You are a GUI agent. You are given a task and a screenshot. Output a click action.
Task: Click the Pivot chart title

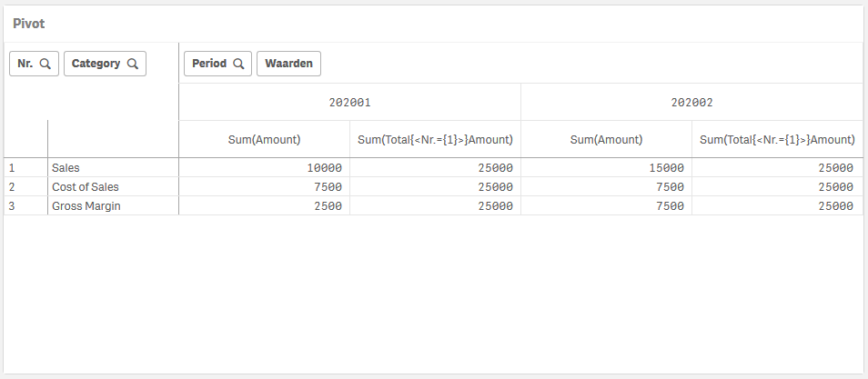click(x=29, y=24)
